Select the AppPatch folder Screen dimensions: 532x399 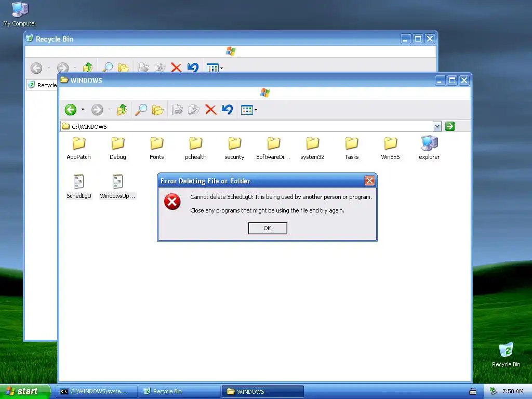point(79,148)
